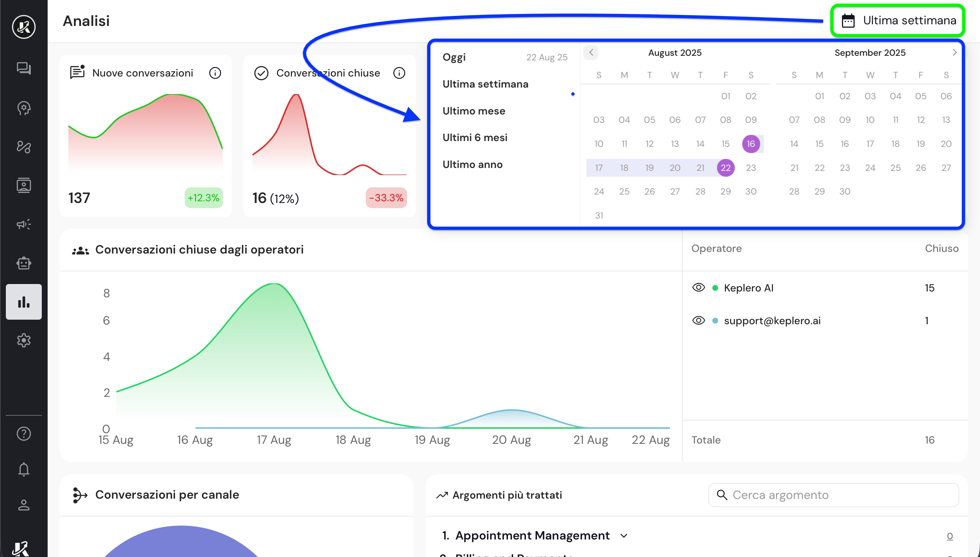Open the bot robot sidebar icon
This screenshot has height=557, width=980.
24,263
